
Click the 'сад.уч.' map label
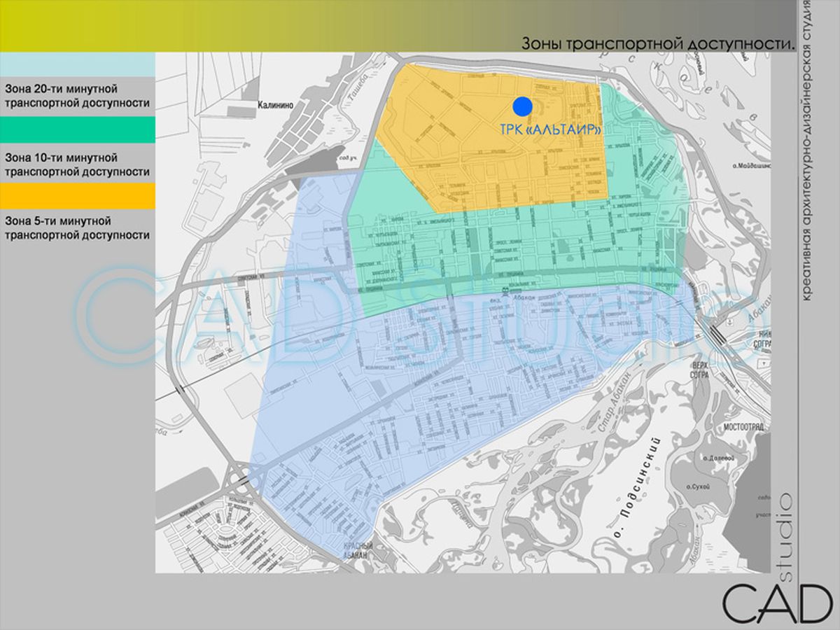[x=348, y=159]
